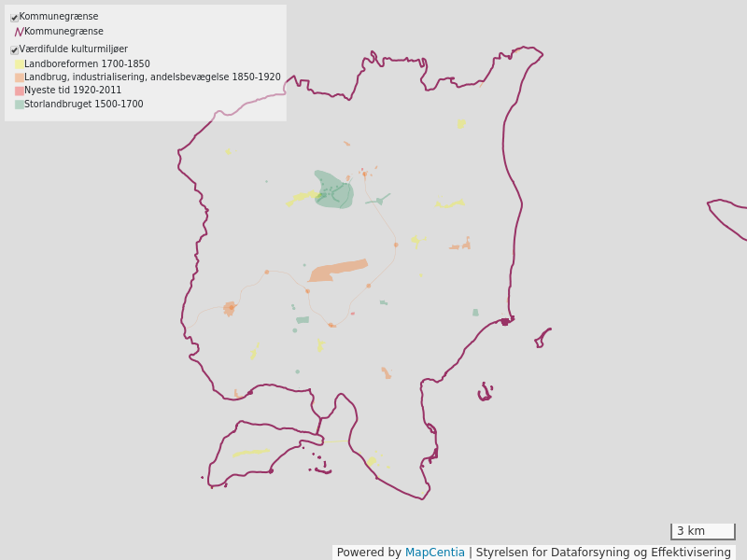Viewport: 747px width, 560px height.
Task: Click the Landboreformen 1700-1850 legend label
Action: (87, 64)
